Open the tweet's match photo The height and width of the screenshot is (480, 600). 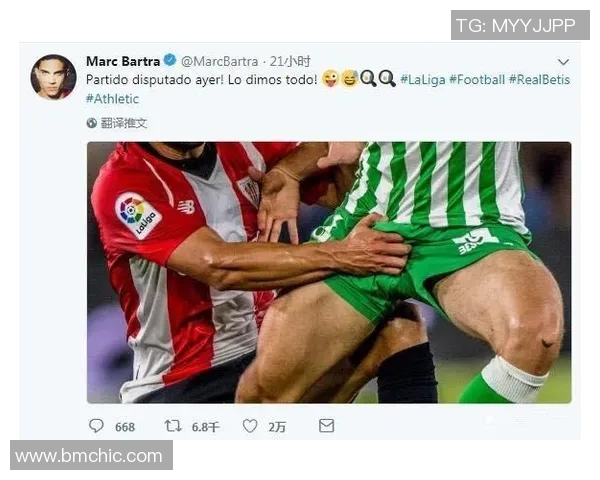329,273
